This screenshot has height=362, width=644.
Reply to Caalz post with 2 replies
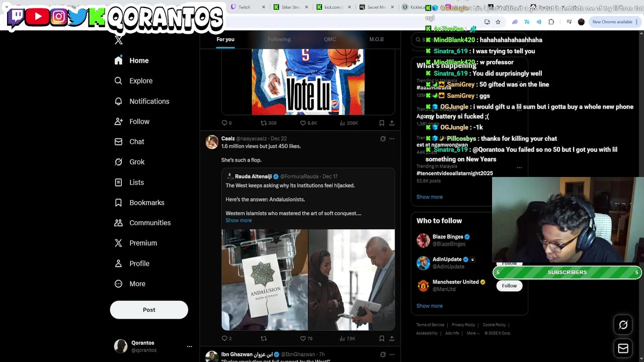(x=226, y=338)
